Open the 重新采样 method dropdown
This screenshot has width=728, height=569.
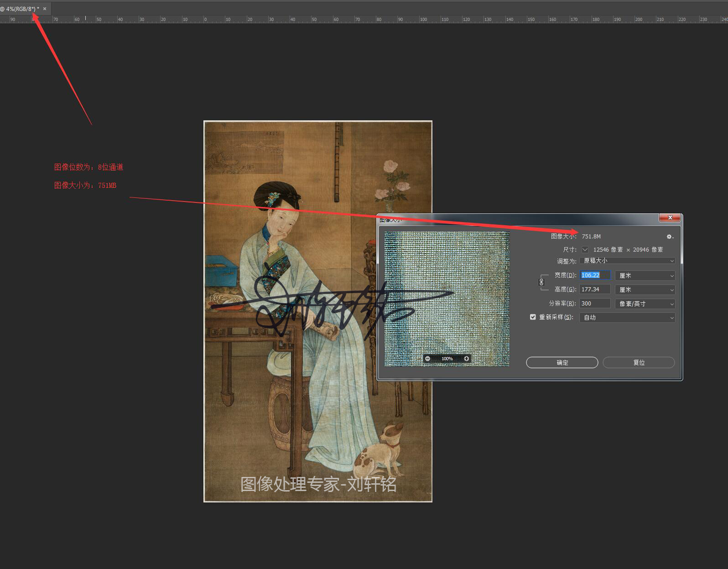[627, 317]
